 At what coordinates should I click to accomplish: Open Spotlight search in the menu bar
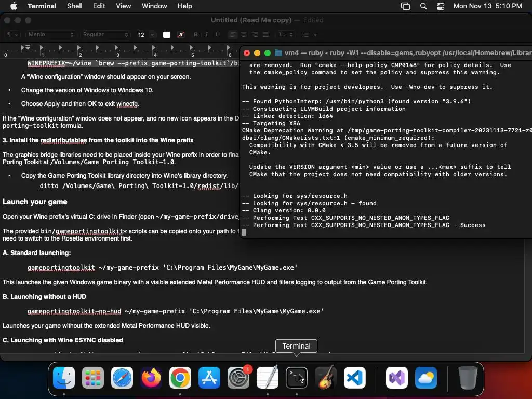point(423,6)
